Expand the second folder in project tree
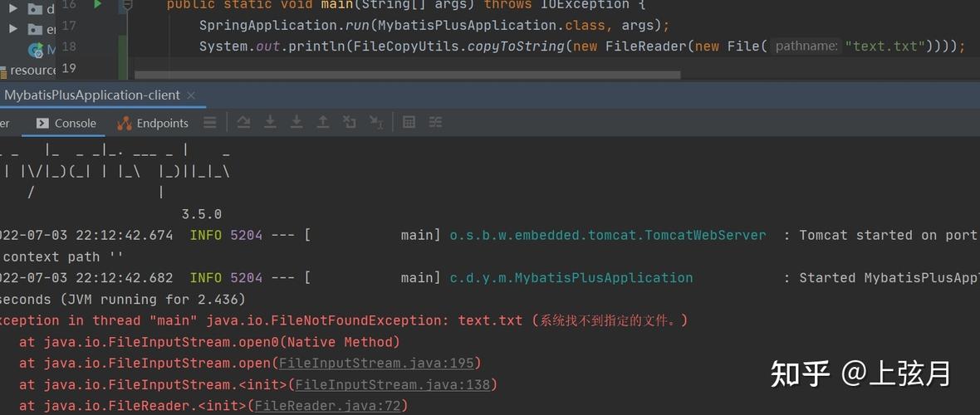Viewport: 980px width, 415px height. (13, 29)
